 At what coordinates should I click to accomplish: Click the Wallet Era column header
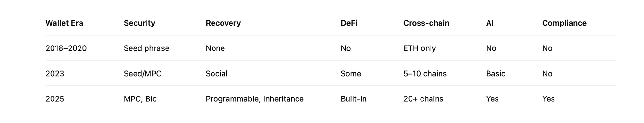coord(64,23)
